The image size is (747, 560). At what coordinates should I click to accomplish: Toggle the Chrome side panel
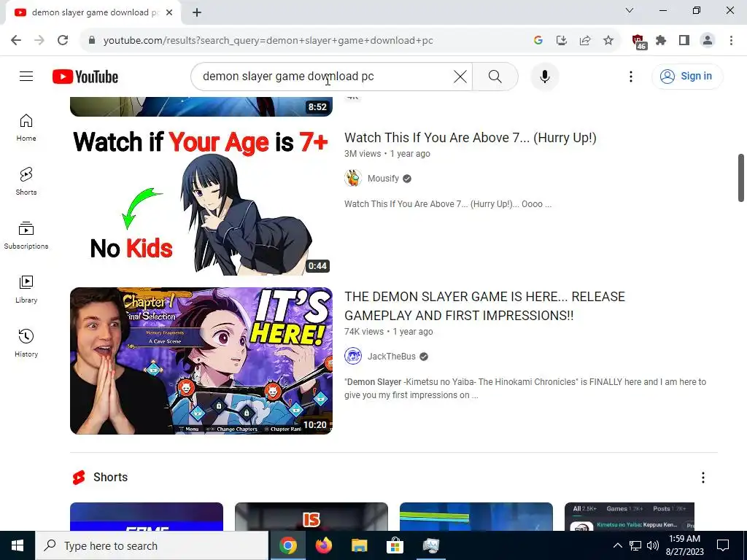(x=684, y=40)
